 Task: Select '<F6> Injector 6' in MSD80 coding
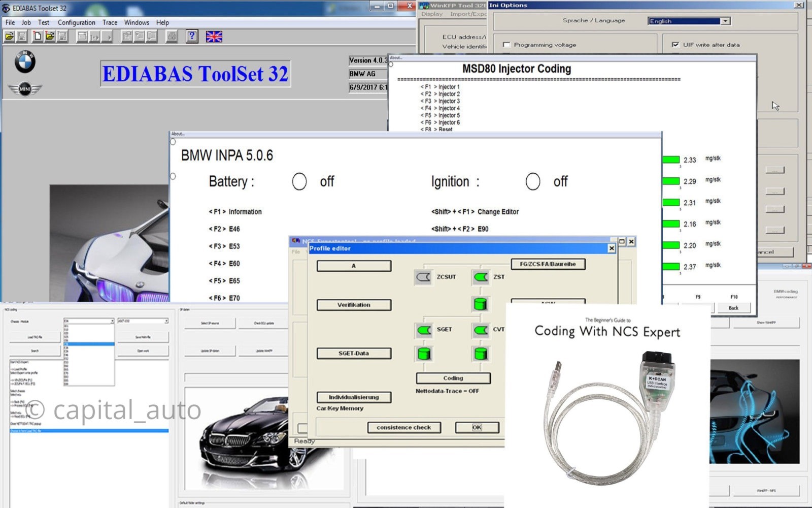click(440, 122)
